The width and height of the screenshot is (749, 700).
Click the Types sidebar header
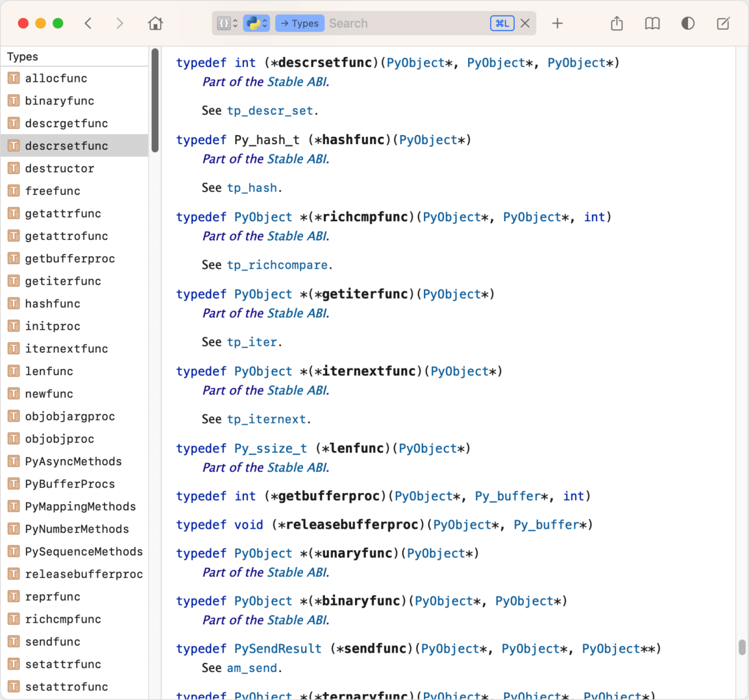(23, 57)
